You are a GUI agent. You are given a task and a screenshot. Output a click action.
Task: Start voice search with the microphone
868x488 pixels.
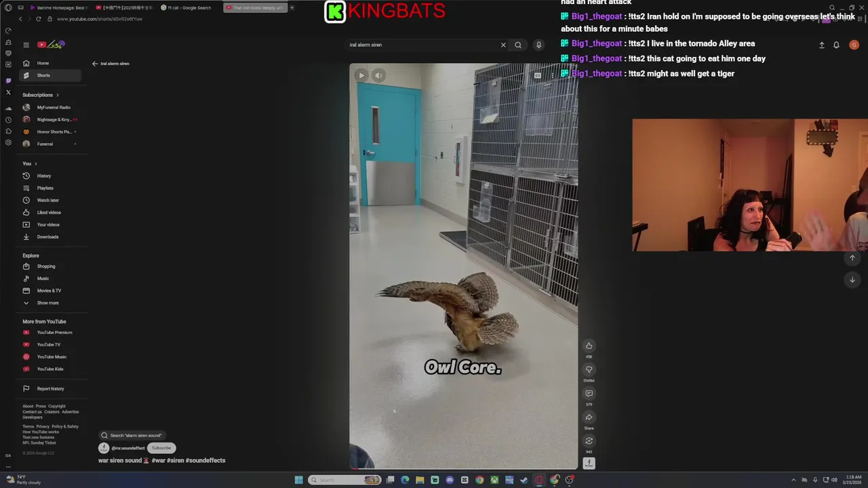[538, 45]
